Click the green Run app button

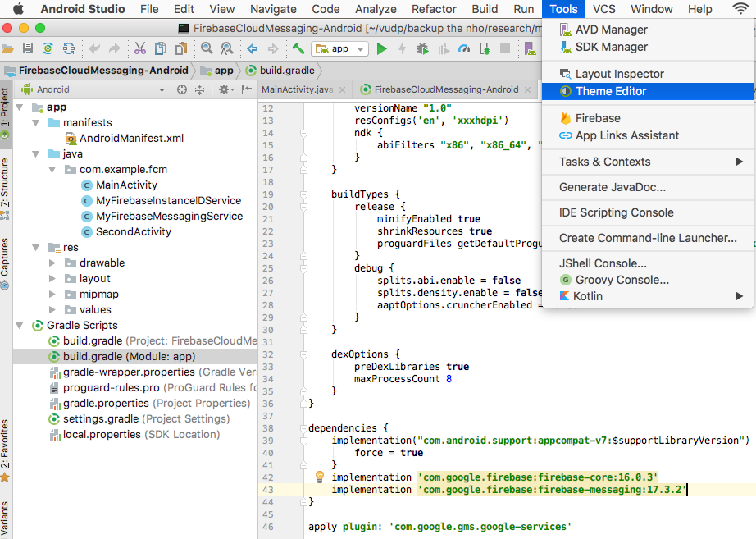[381, 49]
